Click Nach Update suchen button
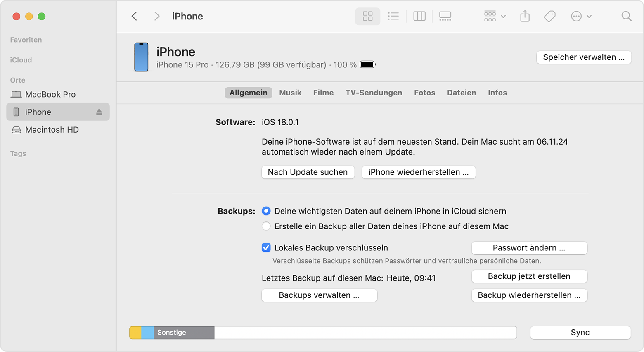The height and width of the screenshot is (352, 644). (x=308, y=172)
